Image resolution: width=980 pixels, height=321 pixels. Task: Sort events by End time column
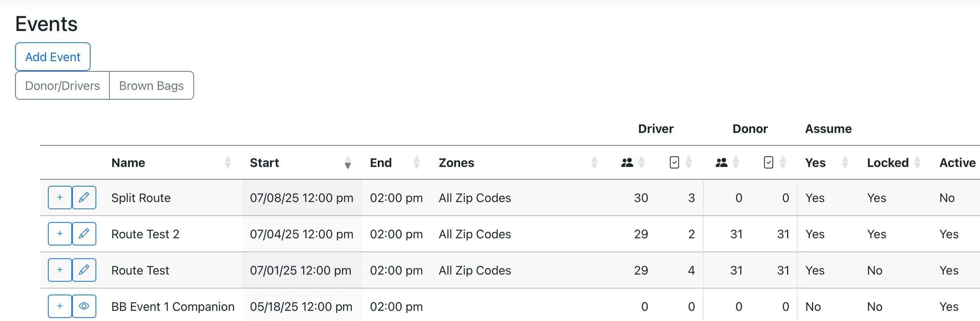point(381,163)
